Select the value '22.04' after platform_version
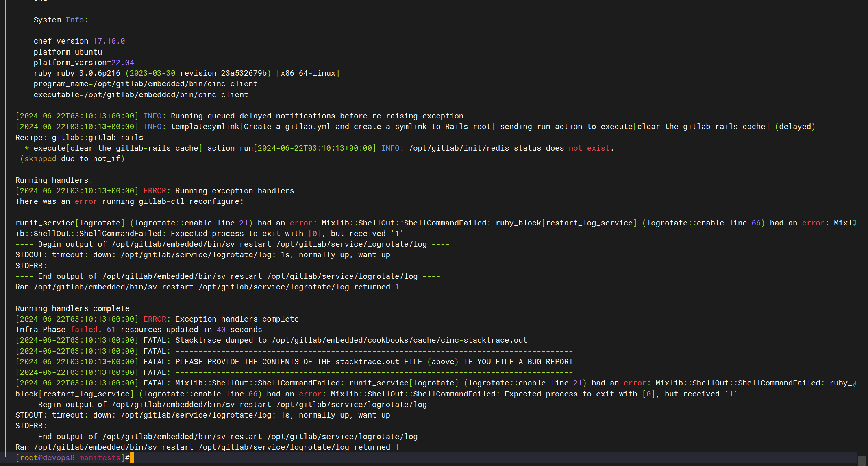The height and width of the screenshot is (466, 868). pos(122,63)
